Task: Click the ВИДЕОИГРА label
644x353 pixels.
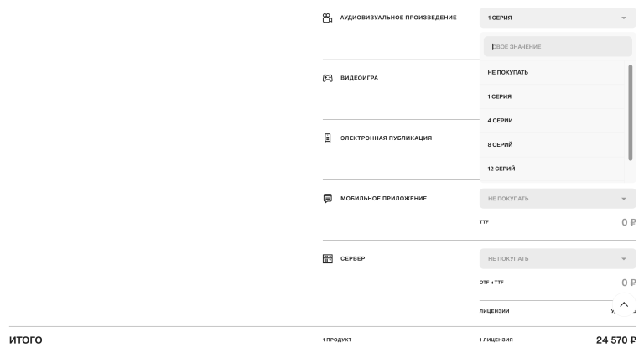Action: click(359, 78)
